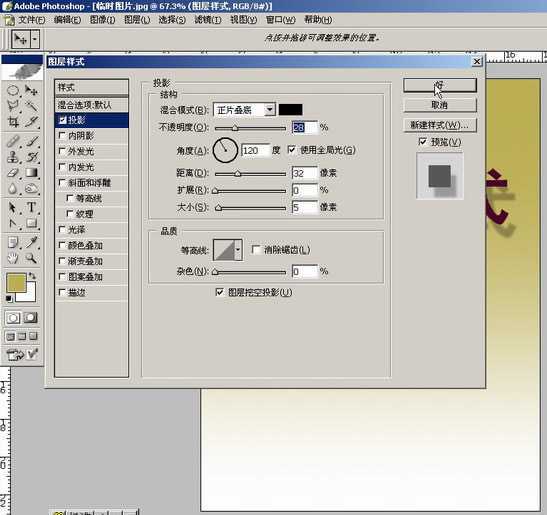Enable the 描边 stroke checkbox
Viewport: 547px width, 515px height.
[62, 292]
